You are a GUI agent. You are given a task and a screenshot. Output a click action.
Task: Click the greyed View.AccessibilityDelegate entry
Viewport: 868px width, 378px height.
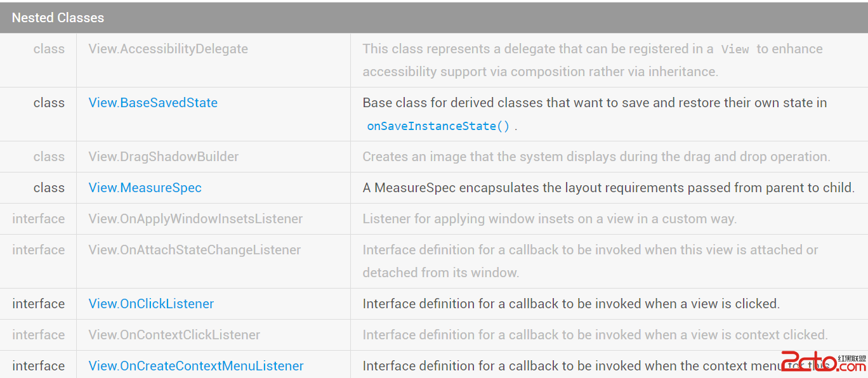[x=168, y=49]
